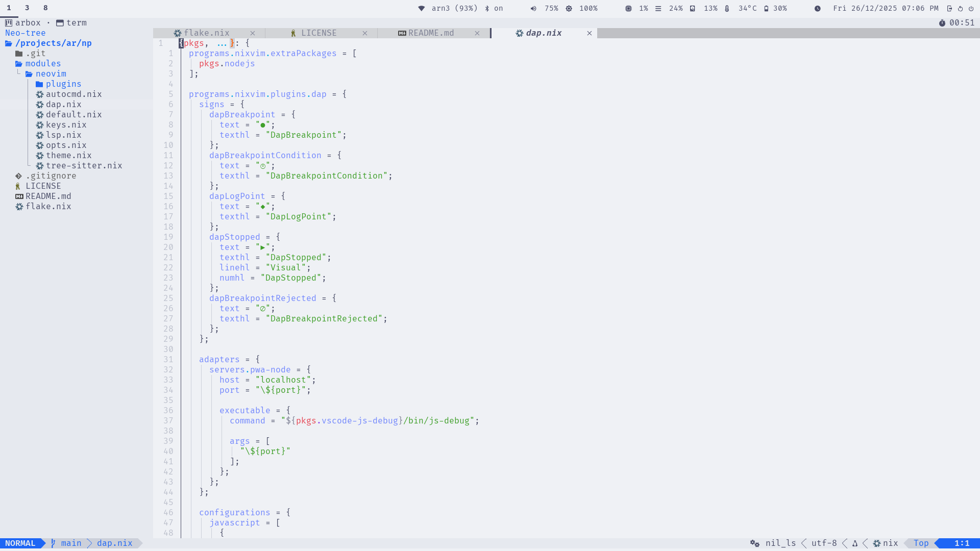Click the /projects/ar/np root path
Image resolution: width=980 pixels, height=551 pixels.
54,43
